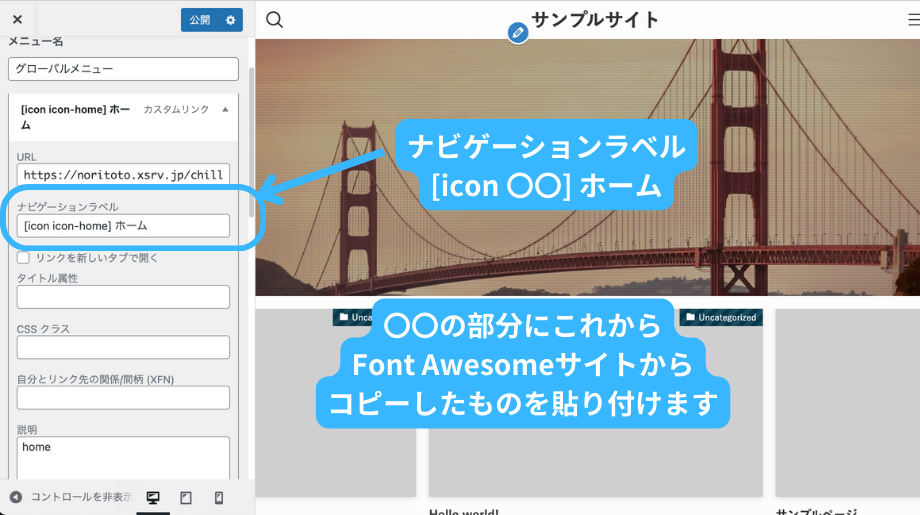
Task: Click the サンプルサイト site title
Action: tap(595, 19)
